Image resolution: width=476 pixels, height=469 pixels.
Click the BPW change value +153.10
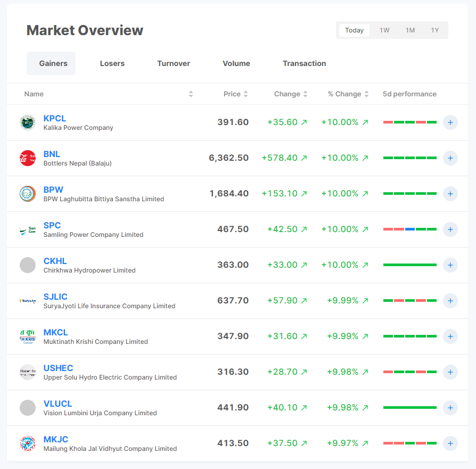(280, 194)
